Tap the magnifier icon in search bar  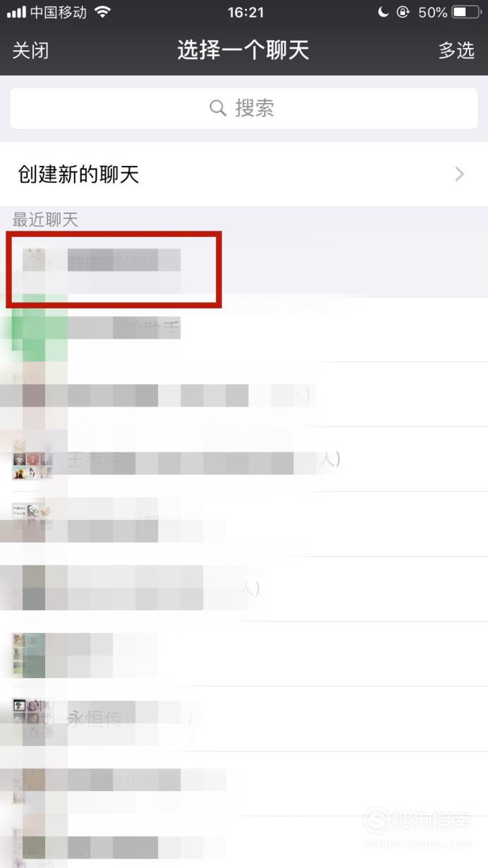[x=218, y=108]
